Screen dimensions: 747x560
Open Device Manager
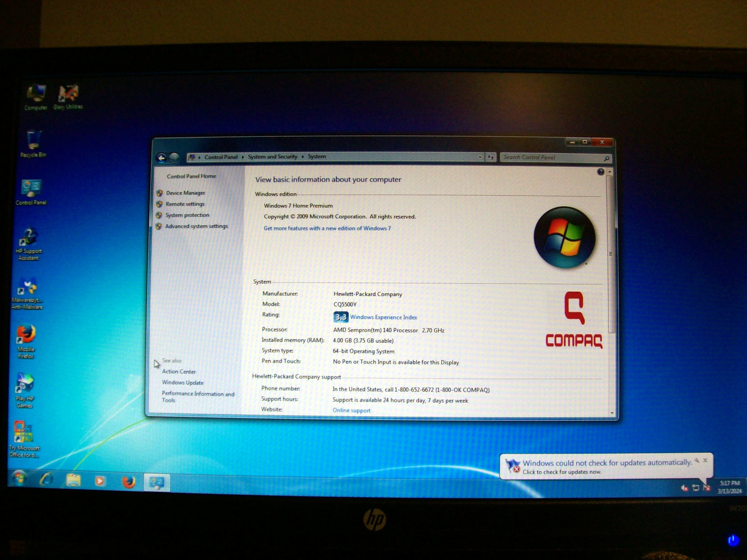185,193
